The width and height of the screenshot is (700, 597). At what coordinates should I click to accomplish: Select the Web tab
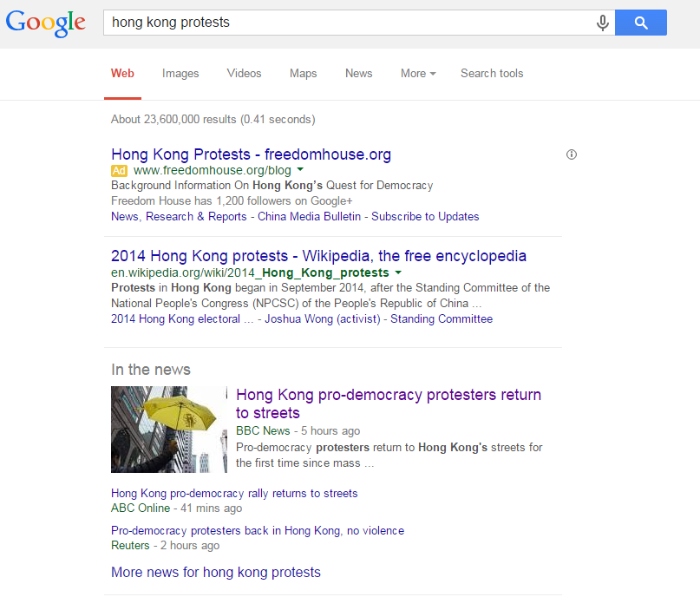[122, 73]
